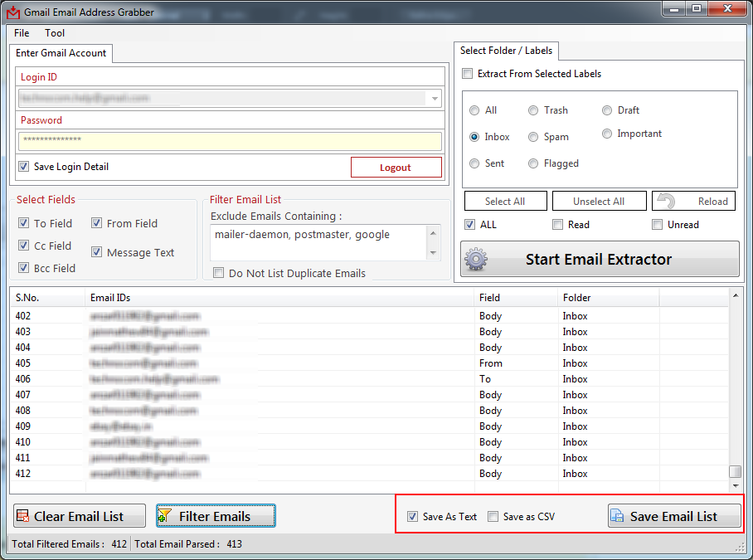The height and width of the screenshot is (560, 753).
Task: Click the Save Email List button
Action: tap(674, 516)
